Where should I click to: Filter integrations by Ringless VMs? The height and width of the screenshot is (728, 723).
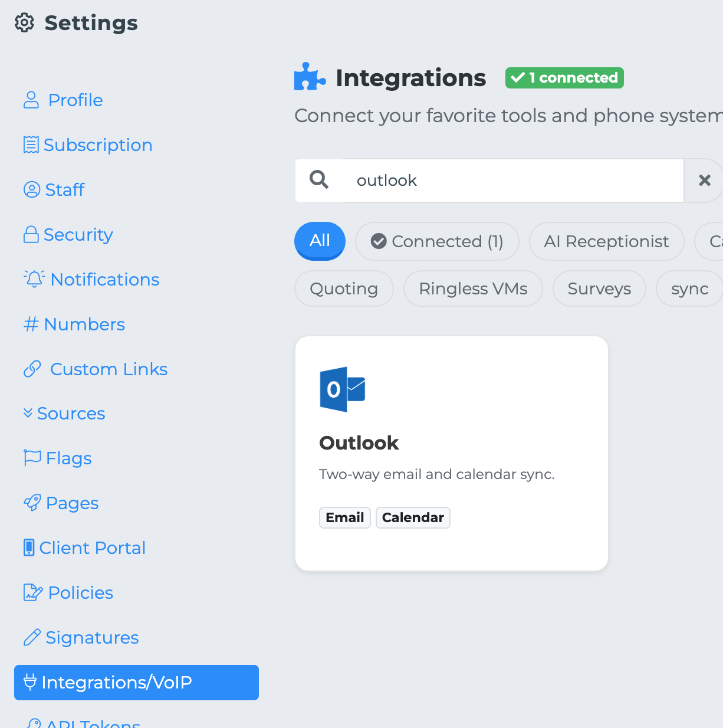coord(473,288)
